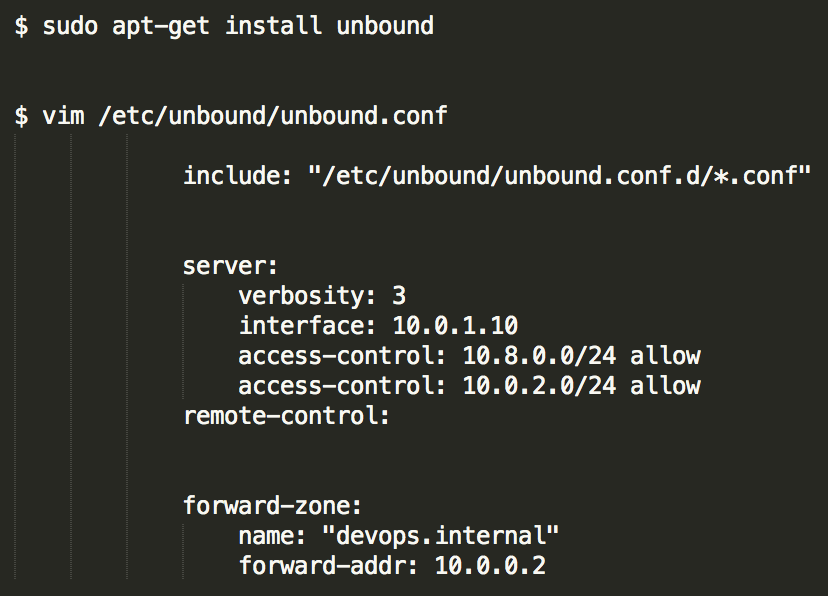Click the 'verbosity:' key

coord(307,296)
